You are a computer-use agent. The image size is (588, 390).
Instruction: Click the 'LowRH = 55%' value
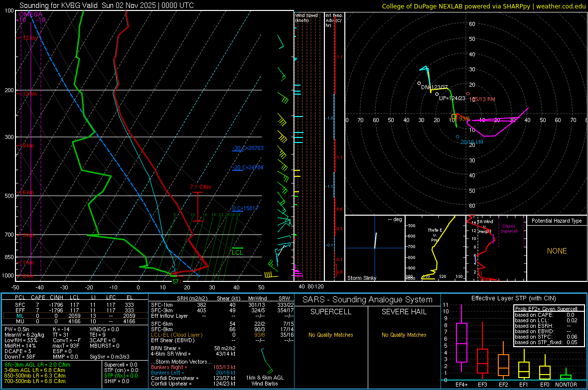[x=20, y=340]
